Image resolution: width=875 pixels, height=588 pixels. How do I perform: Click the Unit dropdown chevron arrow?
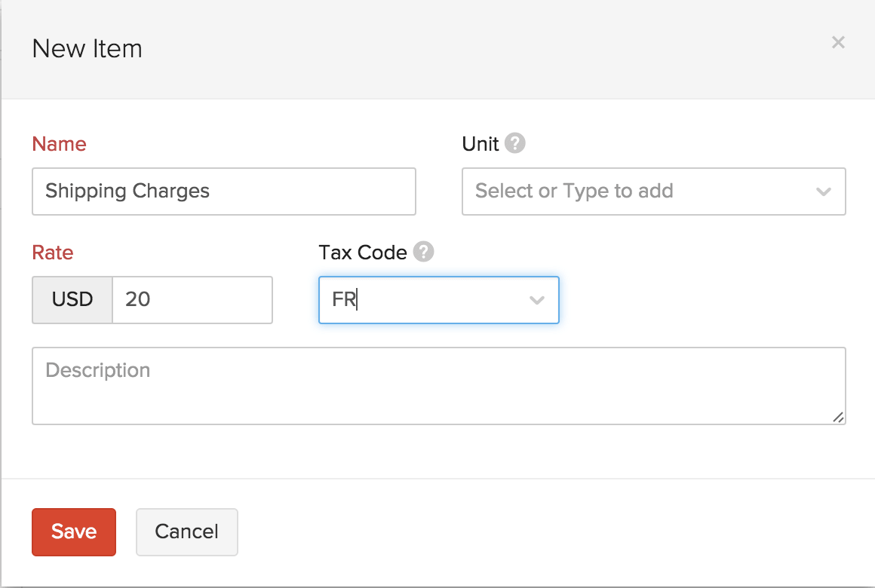pyautogui.click(x=824, y=191)
